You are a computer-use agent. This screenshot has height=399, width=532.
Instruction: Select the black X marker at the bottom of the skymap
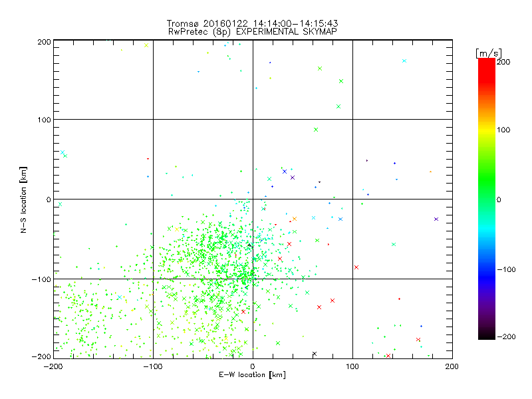(x=315, y=354)
